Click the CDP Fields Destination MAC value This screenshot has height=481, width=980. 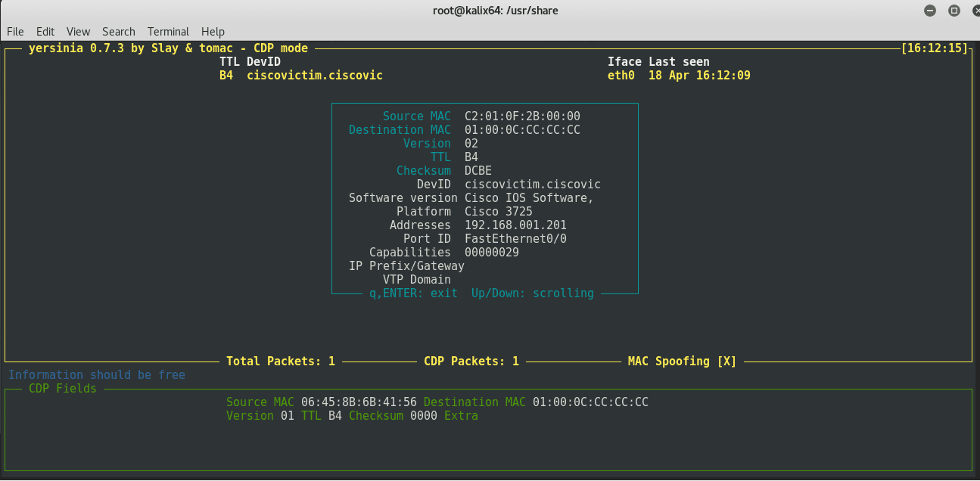coord(590,402)
